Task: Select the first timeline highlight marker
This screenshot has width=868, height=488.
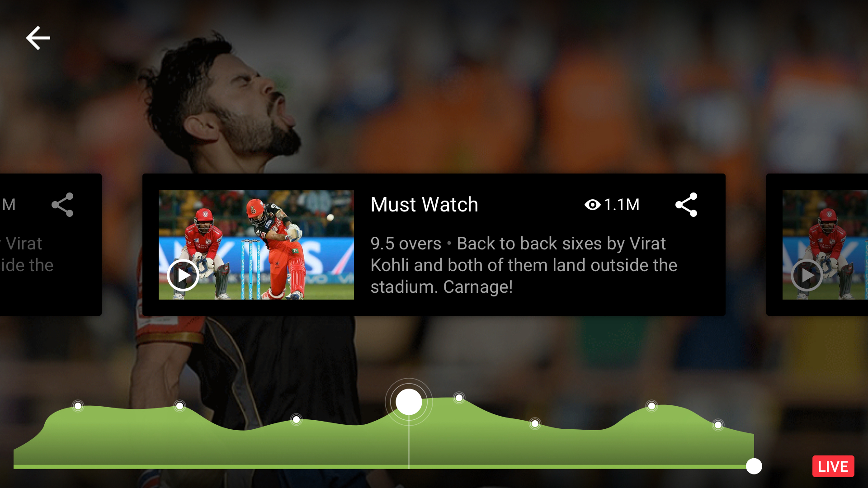Action: pos(78,406)
